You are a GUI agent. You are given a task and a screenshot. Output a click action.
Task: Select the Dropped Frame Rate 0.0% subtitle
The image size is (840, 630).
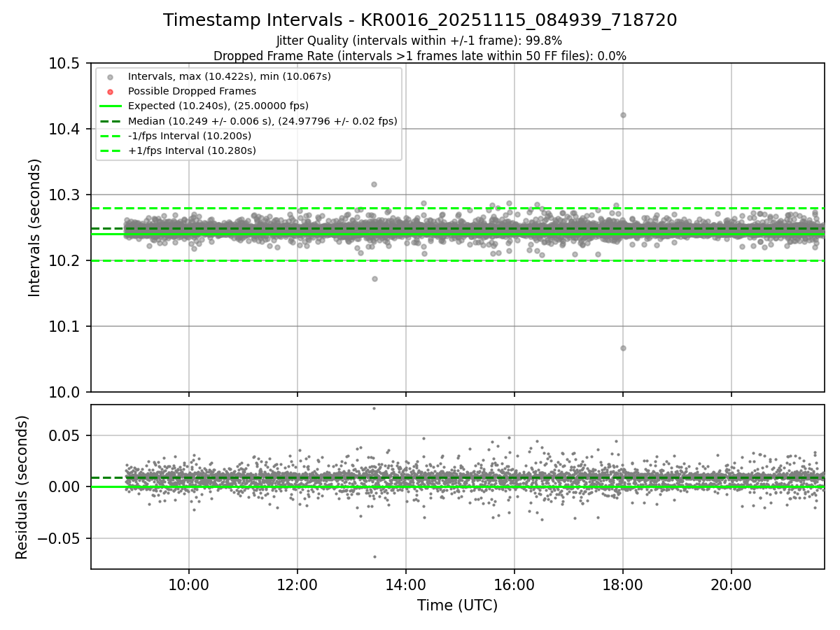(420, 55)
